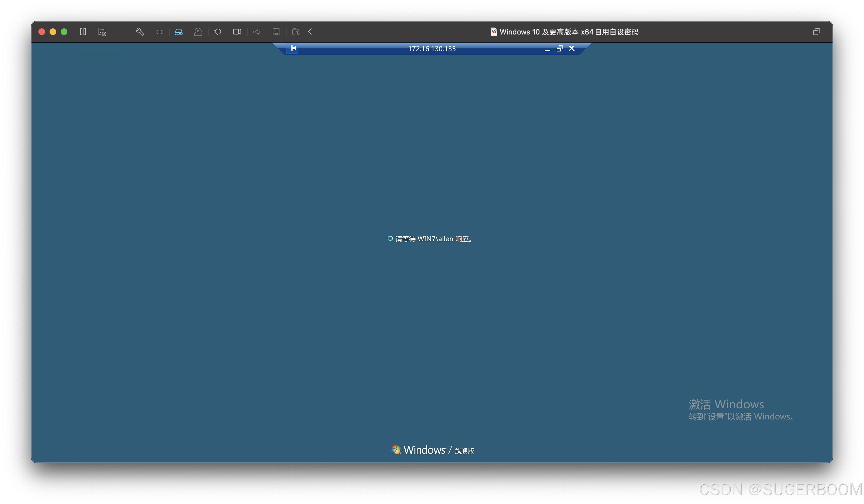Click the shared folders icon

tap(296, 32)
